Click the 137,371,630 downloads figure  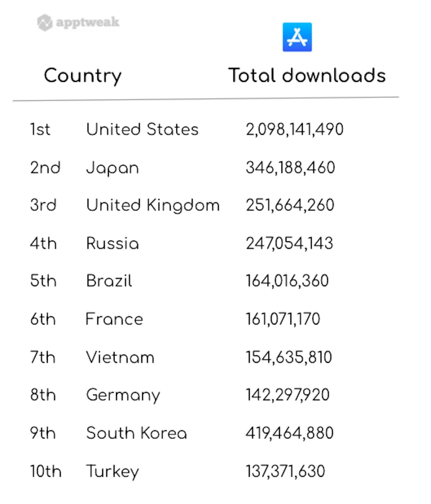(x=285, y=471)
